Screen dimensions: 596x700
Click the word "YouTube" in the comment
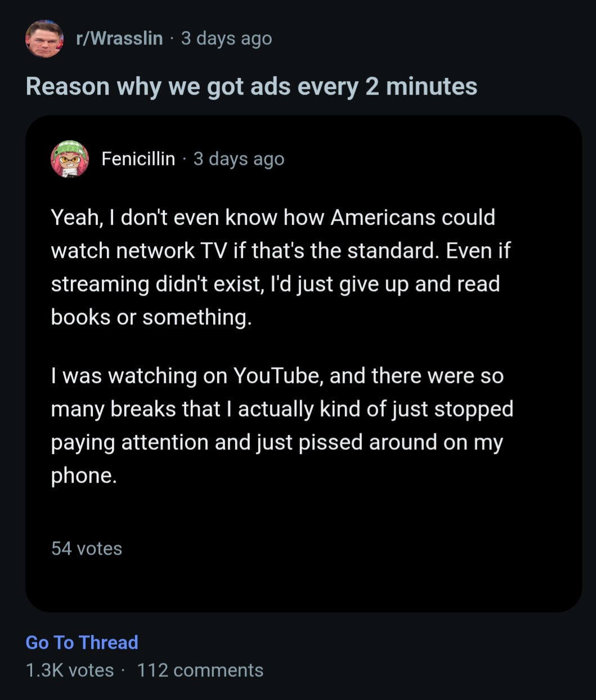pyautogui.click(x=277, y=376)
